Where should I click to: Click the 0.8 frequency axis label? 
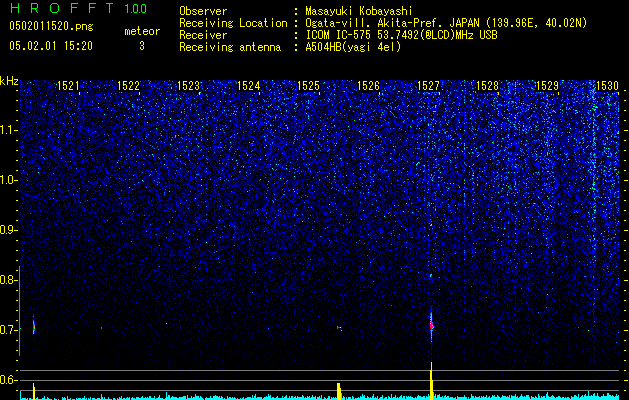tap(8, 280)
